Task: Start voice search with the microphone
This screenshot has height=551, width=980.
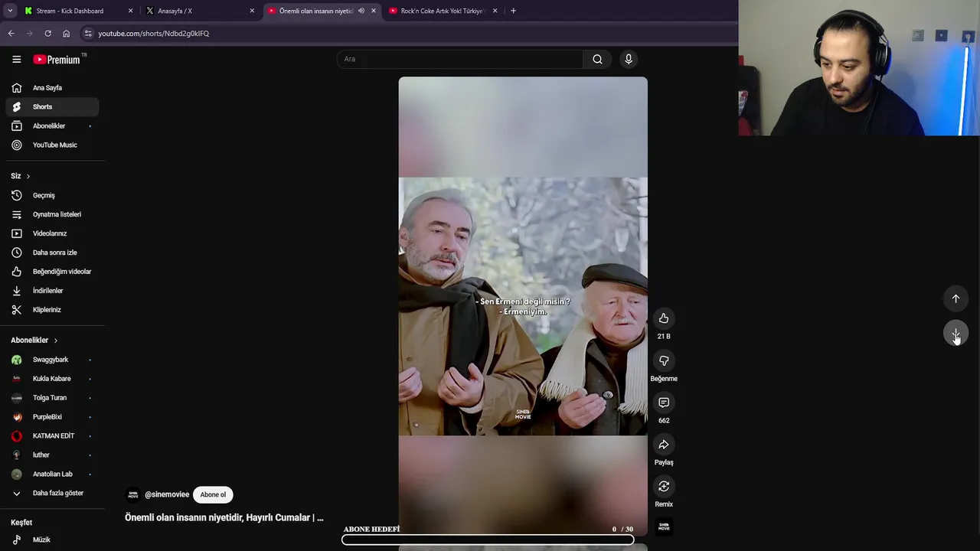Action: (629, 59)
